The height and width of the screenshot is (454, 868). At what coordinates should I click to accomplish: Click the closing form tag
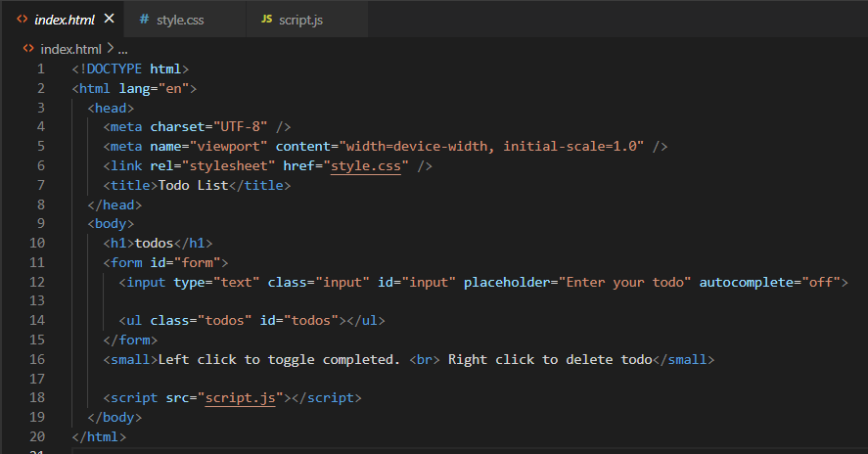click(x=130, y=340)
